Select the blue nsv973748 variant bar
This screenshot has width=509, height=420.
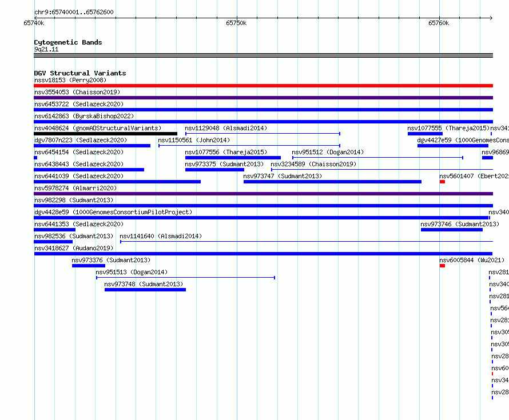[x=145, y=290]
